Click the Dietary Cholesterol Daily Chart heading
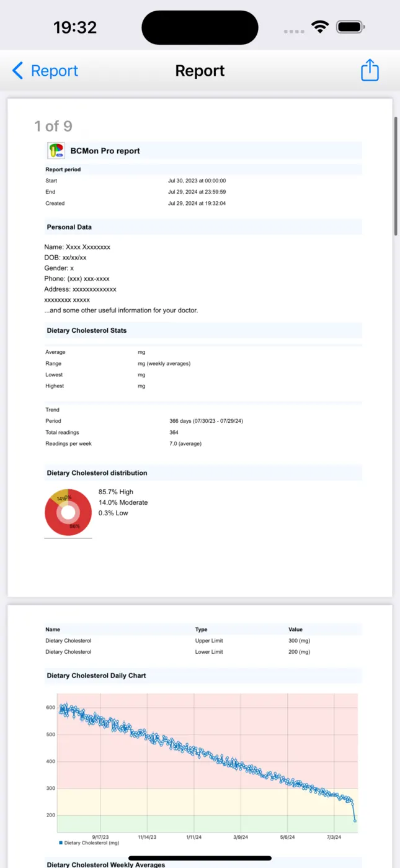 tap(96, 676)
